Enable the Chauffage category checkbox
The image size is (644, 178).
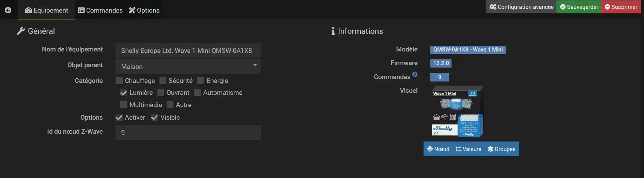click(x=119, y=81)
